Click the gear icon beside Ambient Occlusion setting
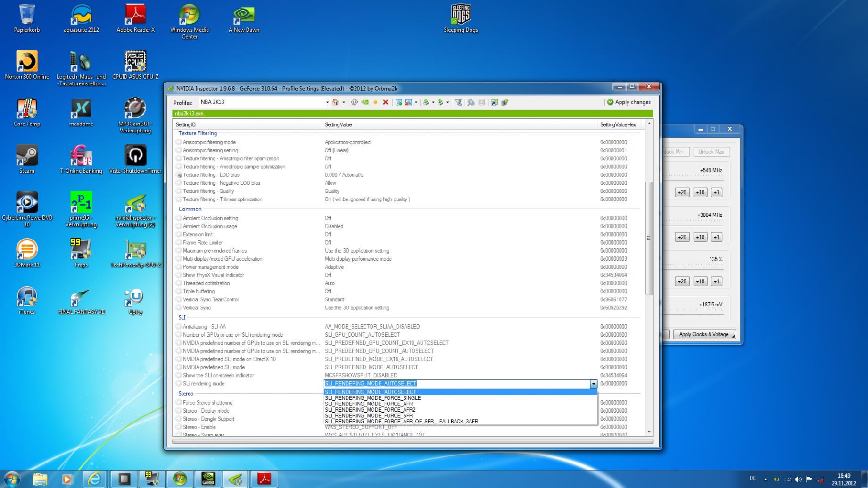This screenshot has height=488, width=868. point(179,218)
